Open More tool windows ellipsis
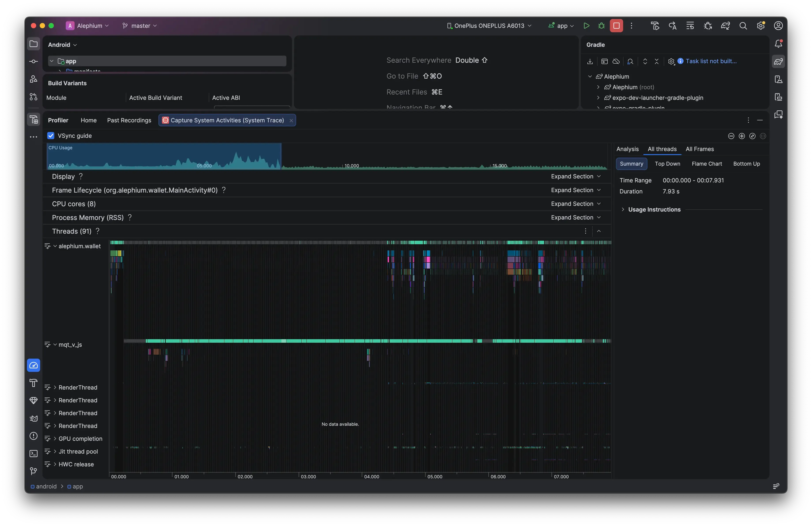The height and width of the screenshot is (526, 812). pos(34,137)
